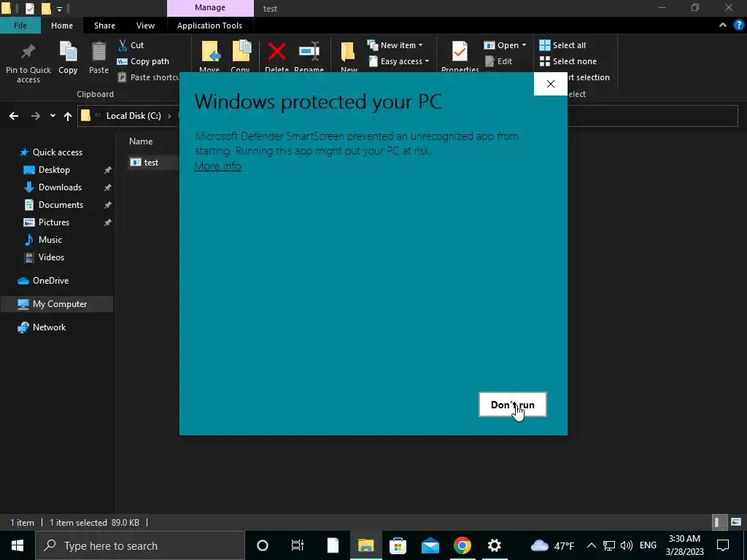Click Select all in ribbon

[x=562, y=45]
